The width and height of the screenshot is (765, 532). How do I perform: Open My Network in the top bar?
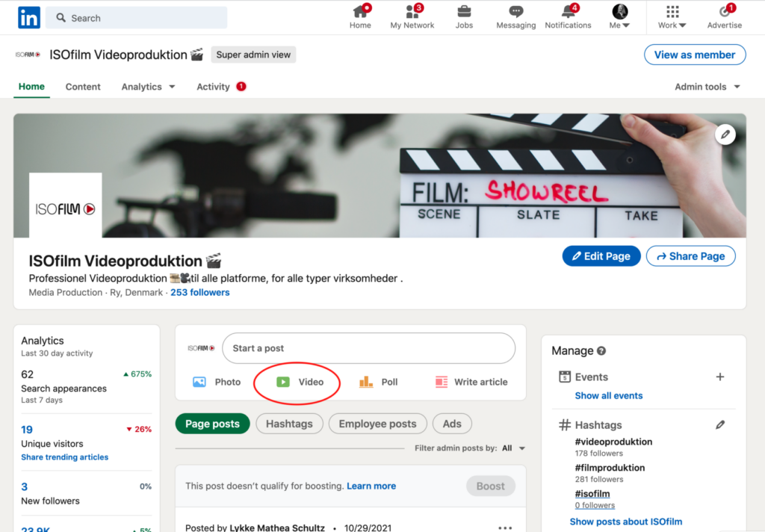click(x=412, y=16)
